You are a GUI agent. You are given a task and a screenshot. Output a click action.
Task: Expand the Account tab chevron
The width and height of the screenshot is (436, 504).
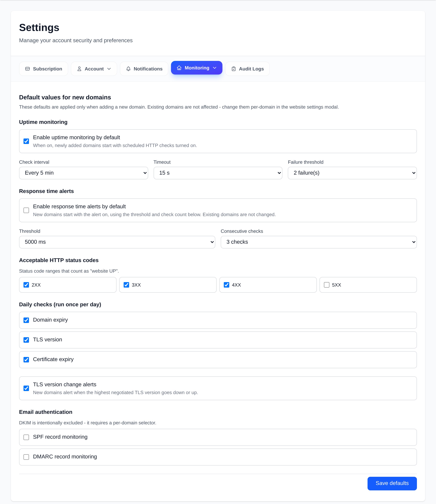(x=109, y=69)
